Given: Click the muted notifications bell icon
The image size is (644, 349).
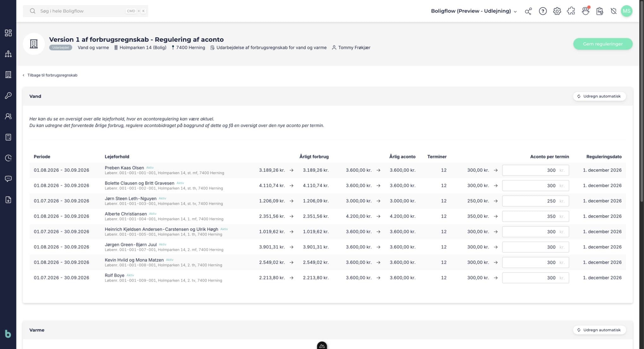Looking at the screenshot, I should point(613,11).
